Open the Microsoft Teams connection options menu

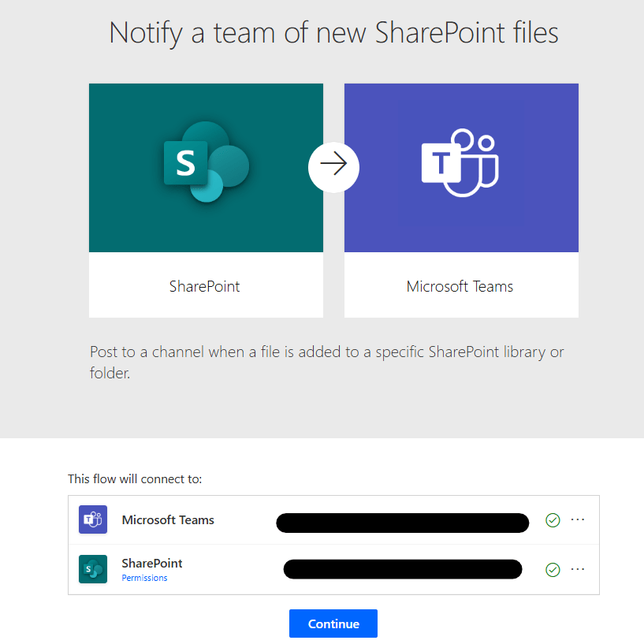[578, 520]
